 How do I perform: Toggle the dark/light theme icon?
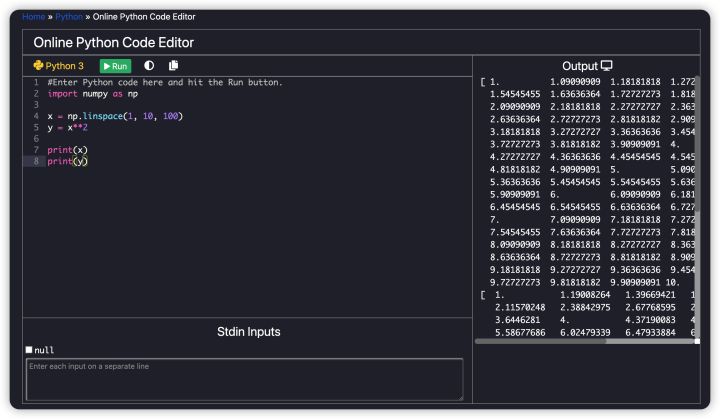[149, 66]
